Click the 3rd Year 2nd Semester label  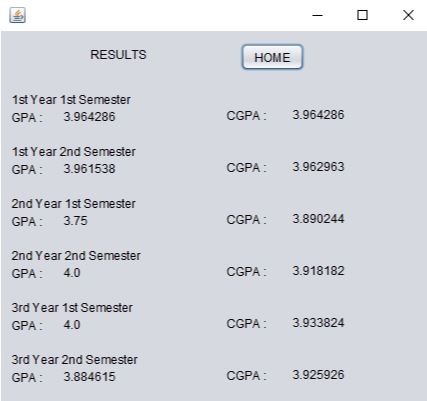click(75, 360)
